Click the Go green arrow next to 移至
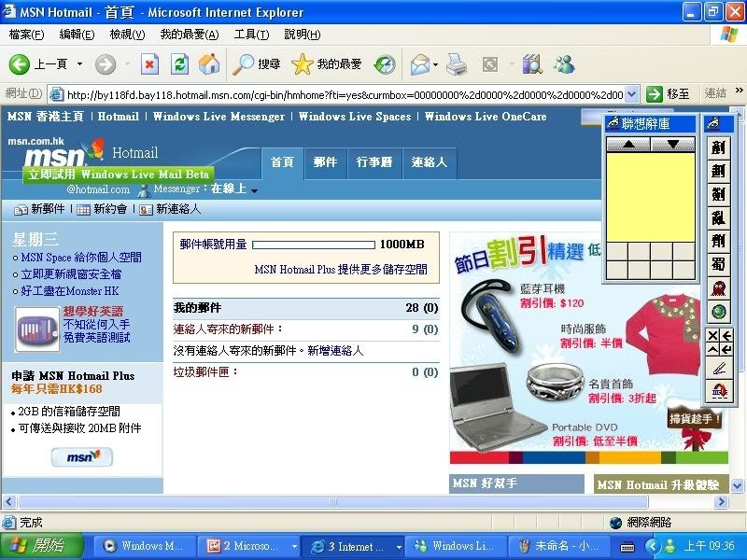The height and width of the screenshot is (560, 747). coord(655,94)
